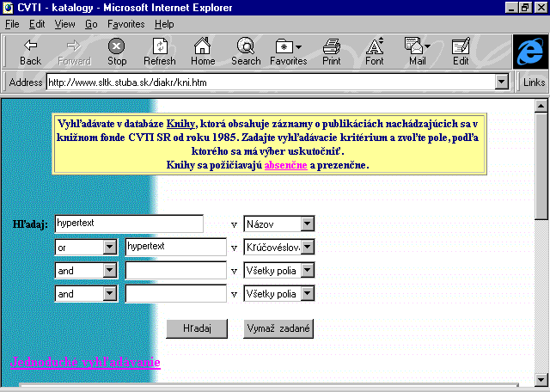Screen dimensions: 550x392
Task: Click the empty fourth search field
Action: click(x=175, y=293)
